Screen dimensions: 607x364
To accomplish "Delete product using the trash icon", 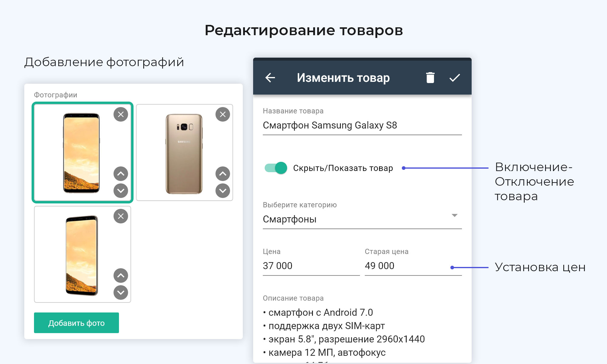I will (430, 78).
